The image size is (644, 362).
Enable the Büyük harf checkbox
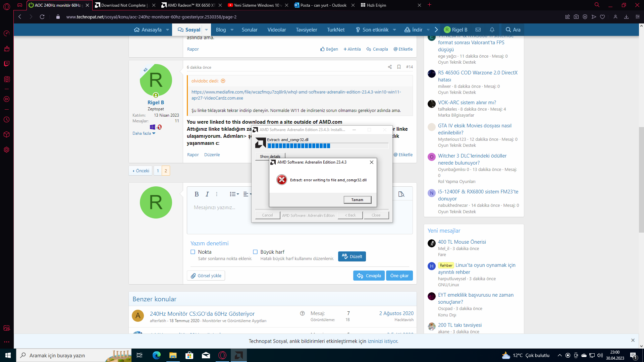tap(255, 252)
